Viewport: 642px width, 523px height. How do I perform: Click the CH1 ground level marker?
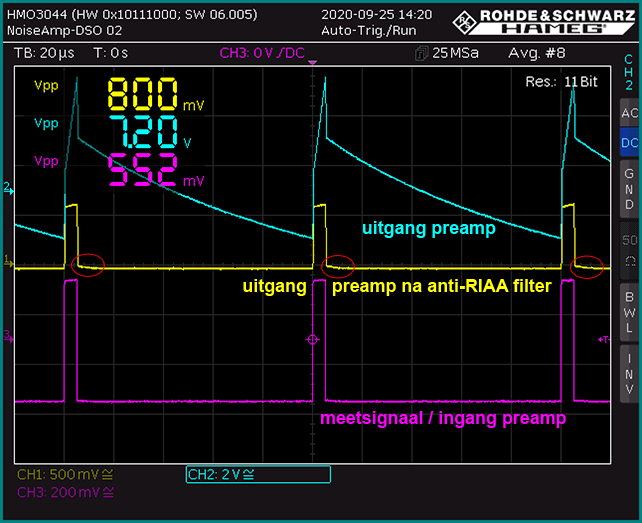[8, 262]
